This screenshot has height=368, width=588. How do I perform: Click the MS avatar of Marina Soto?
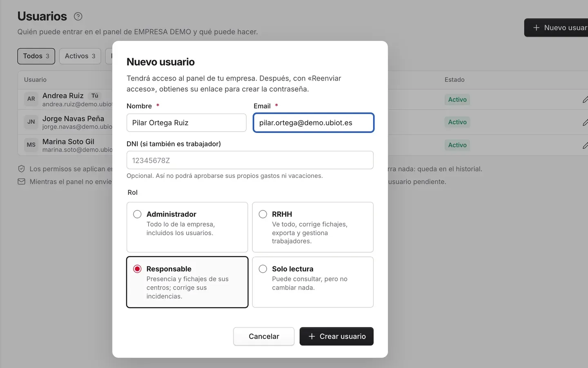31,145
